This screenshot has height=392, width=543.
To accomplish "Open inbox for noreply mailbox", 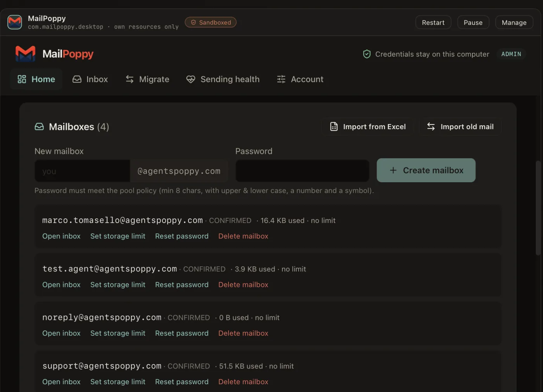I will (61, 333).
